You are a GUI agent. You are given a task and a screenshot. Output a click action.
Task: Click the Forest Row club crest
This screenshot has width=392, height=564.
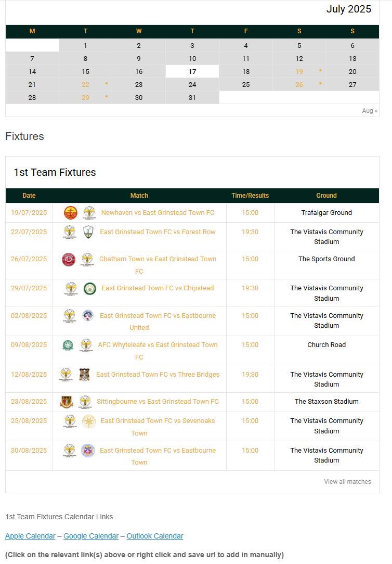click(88, 232)
